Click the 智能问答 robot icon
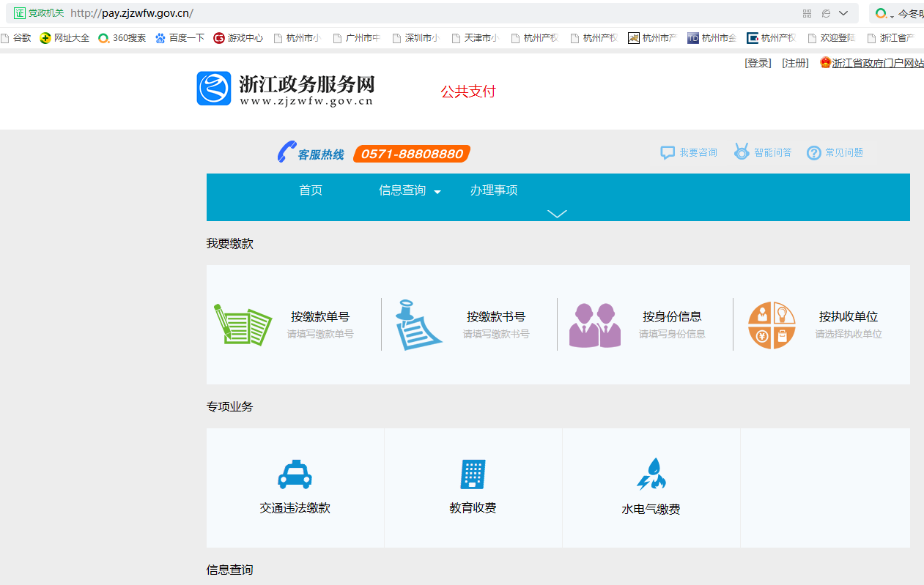The width and height of the screenshot is (924, 585). [742, 152]
